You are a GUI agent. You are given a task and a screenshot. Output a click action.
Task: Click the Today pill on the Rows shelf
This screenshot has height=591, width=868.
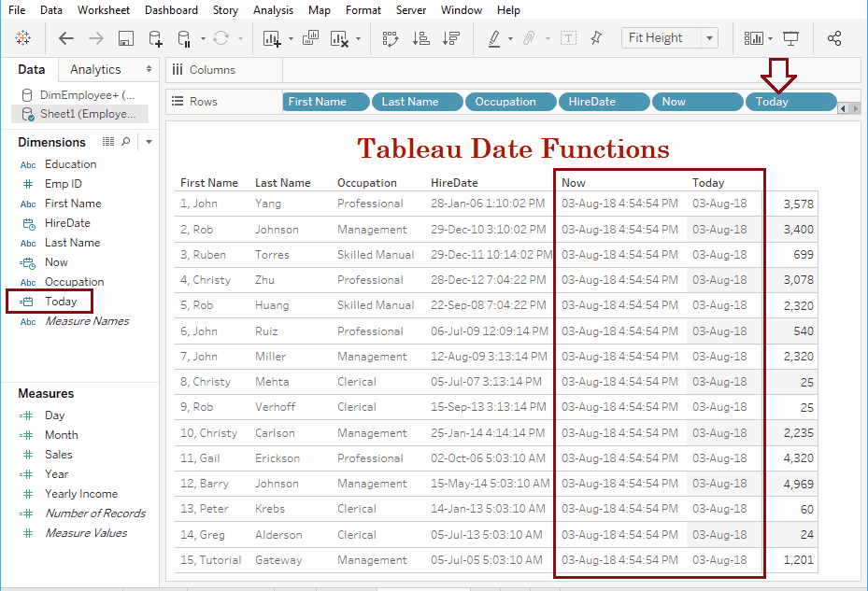[790, 102]
